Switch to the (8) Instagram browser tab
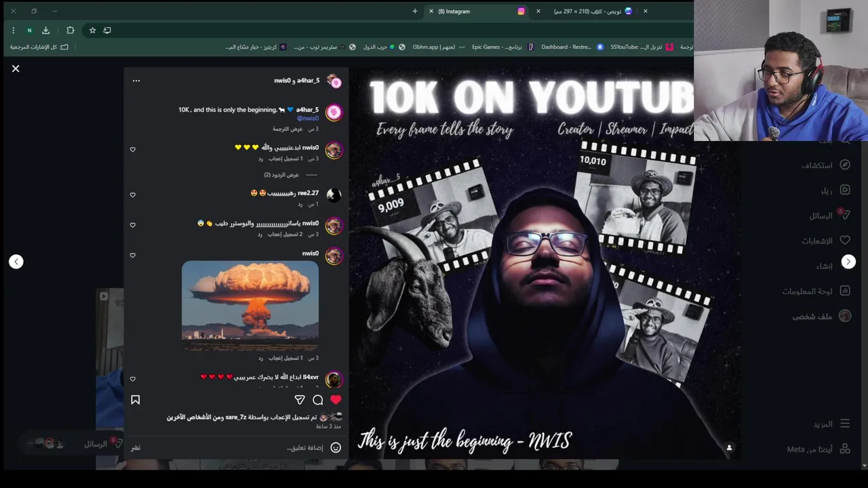Screen dimensions: 868x488 pyautogui.click(x=478, y=11)
